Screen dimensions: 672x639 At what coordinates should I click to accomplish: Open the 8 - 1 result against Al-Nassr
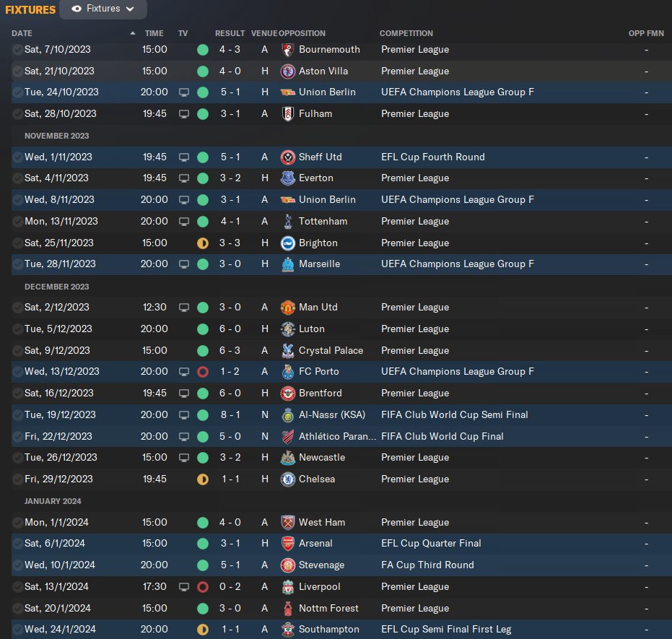coord(230,415)
